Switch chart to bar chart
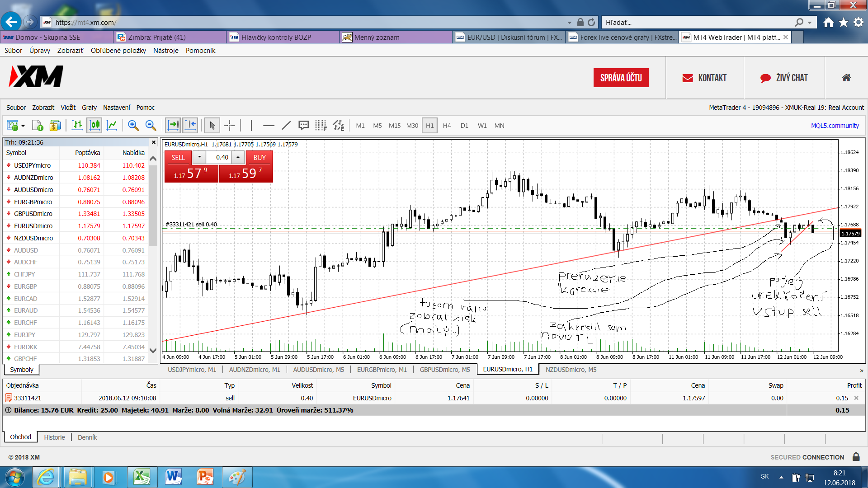 (x=77, y=126)
